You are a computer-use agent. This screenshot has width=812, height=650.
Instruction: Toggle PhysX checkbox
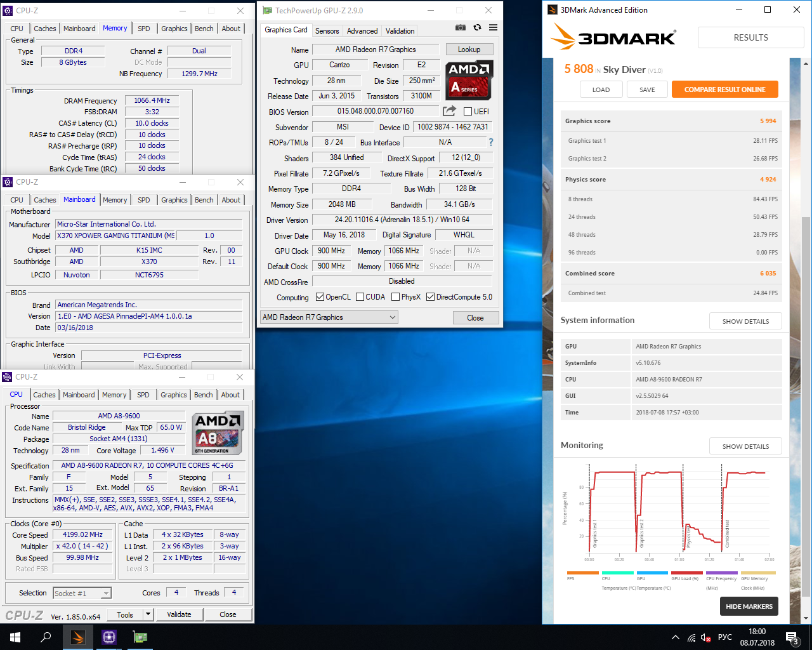coord(395,297)
